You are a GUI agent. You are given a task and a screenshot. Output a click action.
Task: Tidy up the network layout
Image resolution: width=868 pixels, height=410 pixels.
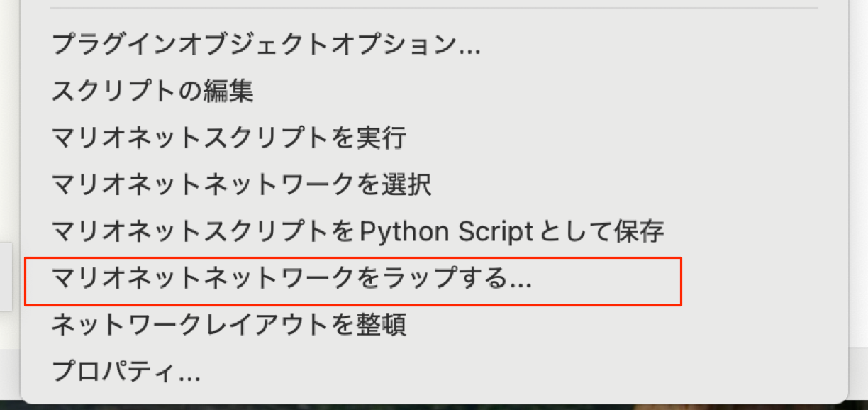(229, 326)
